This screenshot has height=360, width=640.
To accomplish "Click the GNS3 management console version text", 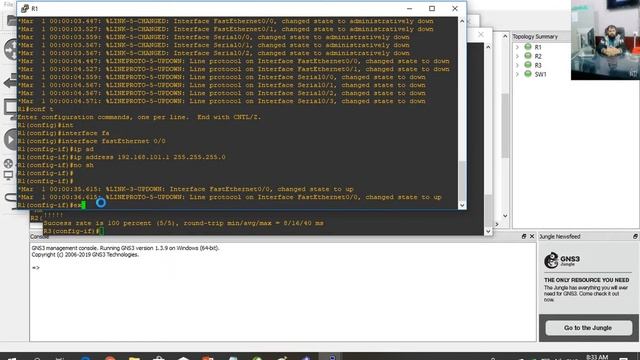I will click(x=125, y=248).
